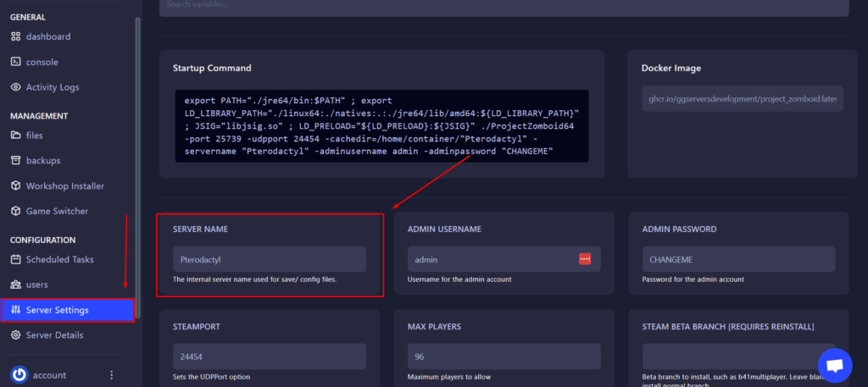Click the files folder icon
The height and width of the screenshot is (387, 868).
coord(16,135)
